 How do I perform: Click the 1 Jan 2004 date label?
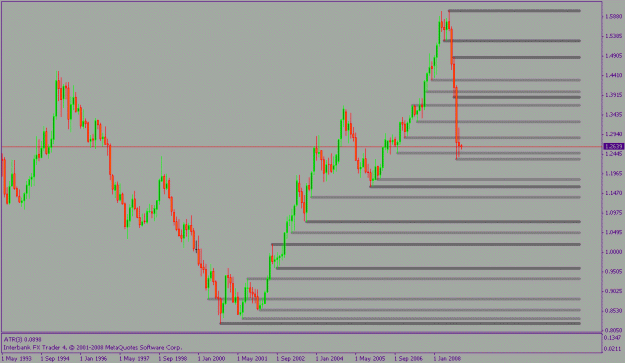(330, 359)
